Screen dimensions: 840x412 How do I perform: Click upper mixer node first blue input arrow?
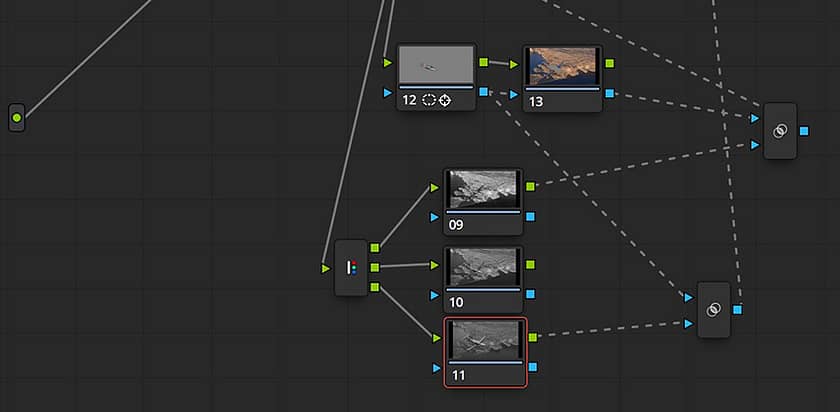(755, 118)
